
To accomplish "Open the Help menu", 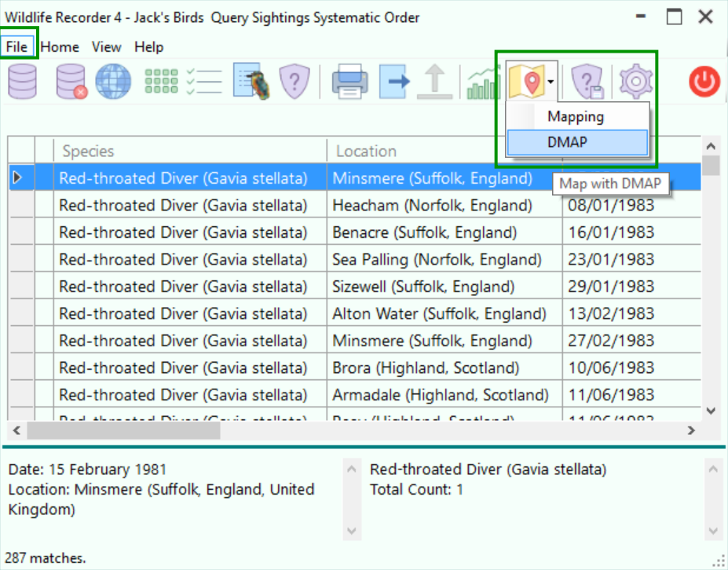I will (x=149, y=47).
